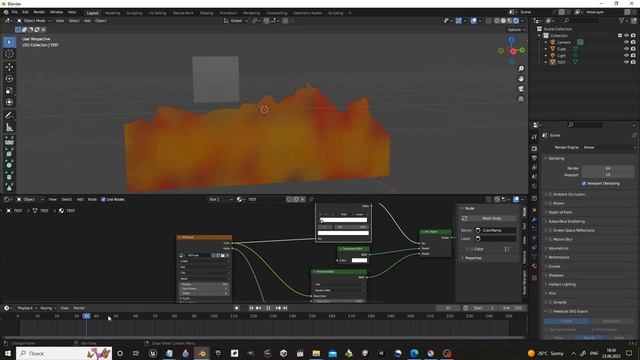Switch to the Sculpting workspace tab
The width and height of the screenshot is (640, 360).
click(x=134, y=13)
